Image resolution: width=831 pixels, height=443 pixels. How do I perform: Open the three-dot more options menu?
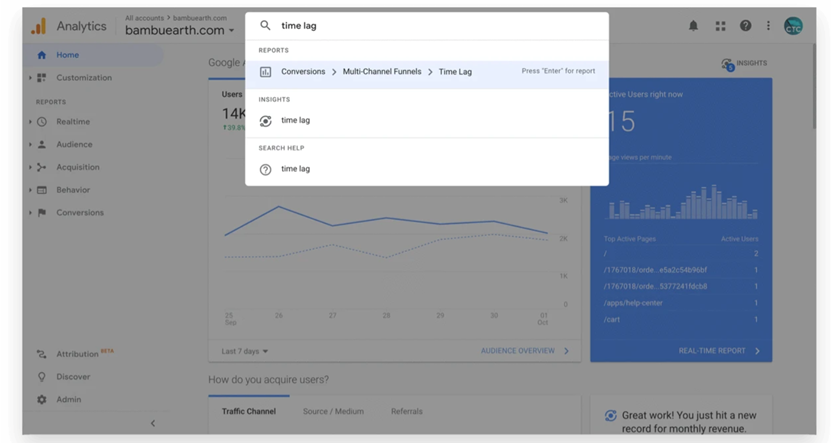[768, 26]
